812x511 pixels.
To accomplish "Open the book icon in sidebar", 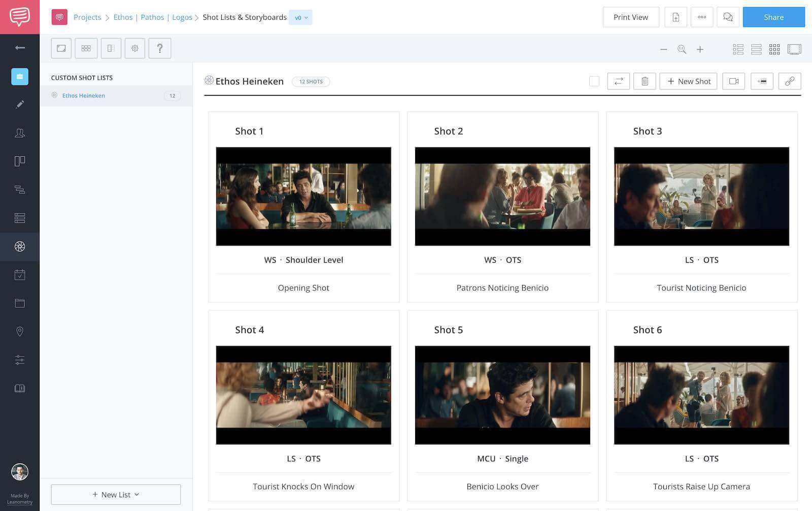I will 20,389.
